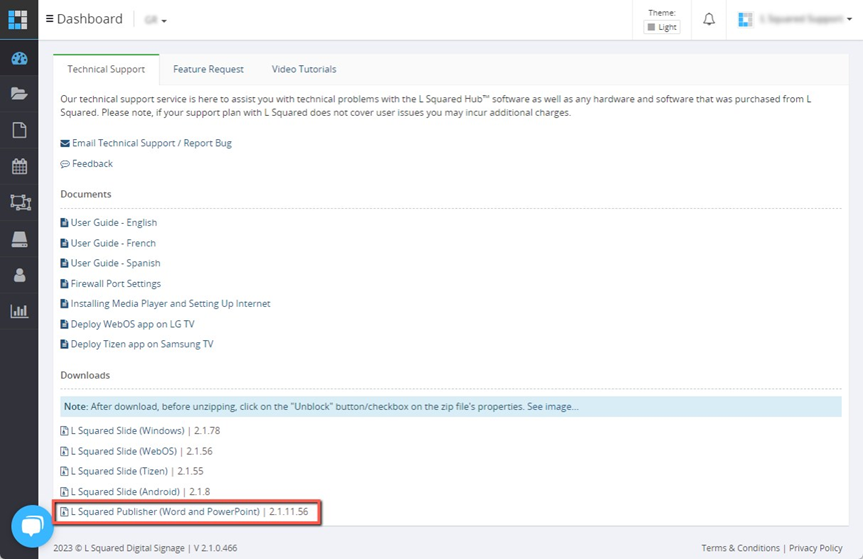Click download icon beside L Squared Slide (Windows)
This screenshot has width=863, height=559.
(x=64, y=431)
